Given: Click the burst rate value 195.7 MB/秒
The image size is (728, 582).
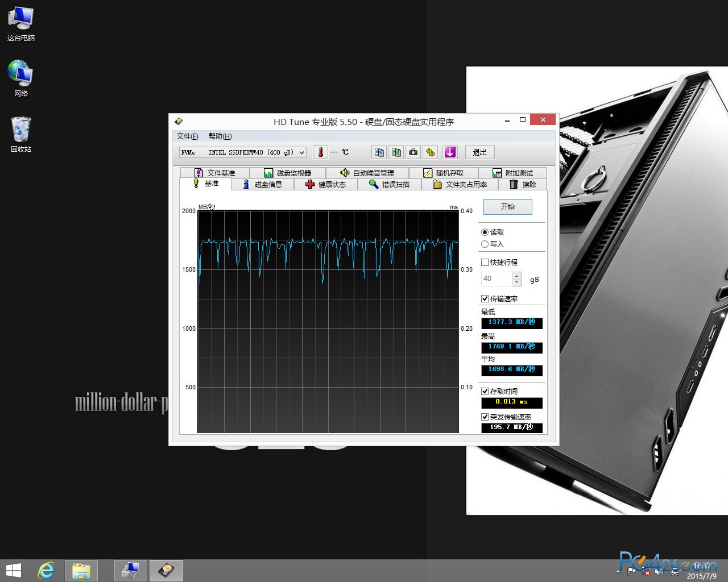Looking at the screenshot, I should click(512, 427).
